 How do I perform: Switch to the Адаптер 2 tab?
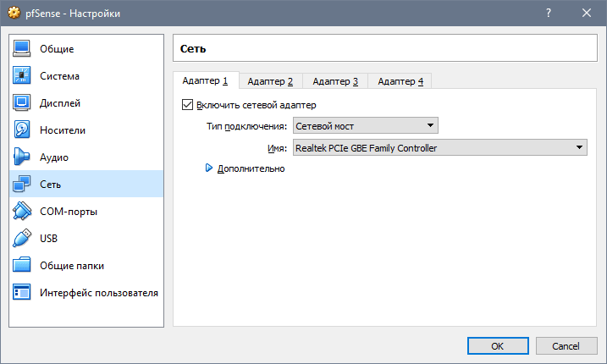pyautogui.click(x=270, y=81)
